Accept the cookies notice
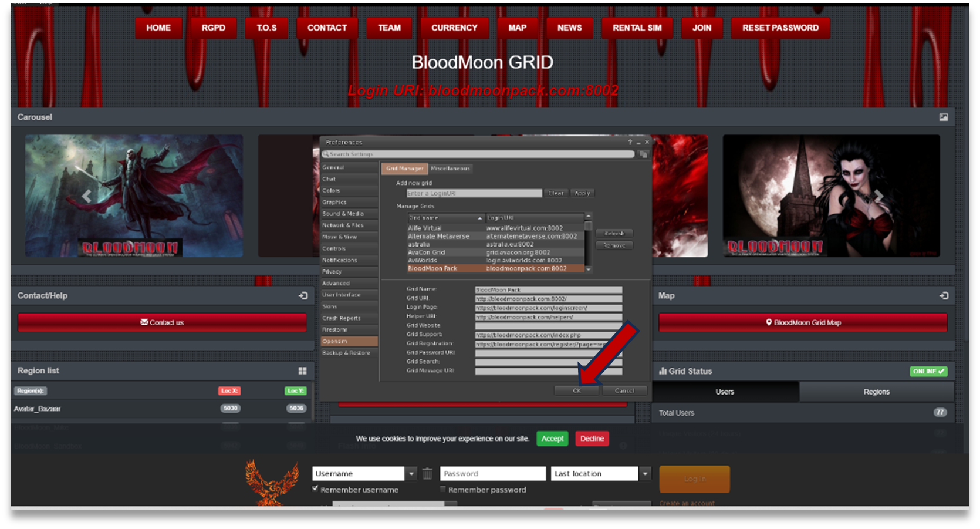The image size is (980, 529). click(x=552, y=439)
